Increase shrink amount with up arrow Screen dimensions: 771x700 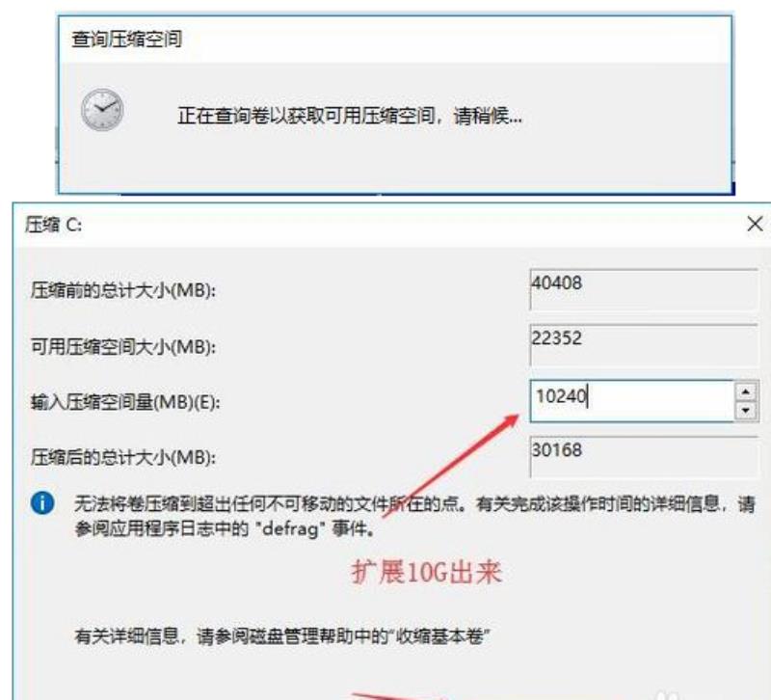(x=746, y=391)
